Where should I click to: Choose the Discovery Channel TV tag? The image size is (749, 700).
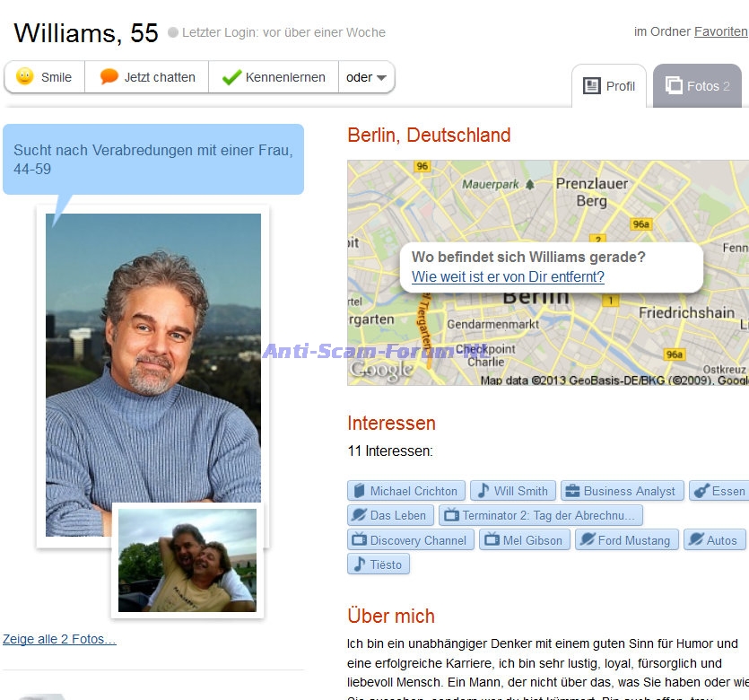411,540
